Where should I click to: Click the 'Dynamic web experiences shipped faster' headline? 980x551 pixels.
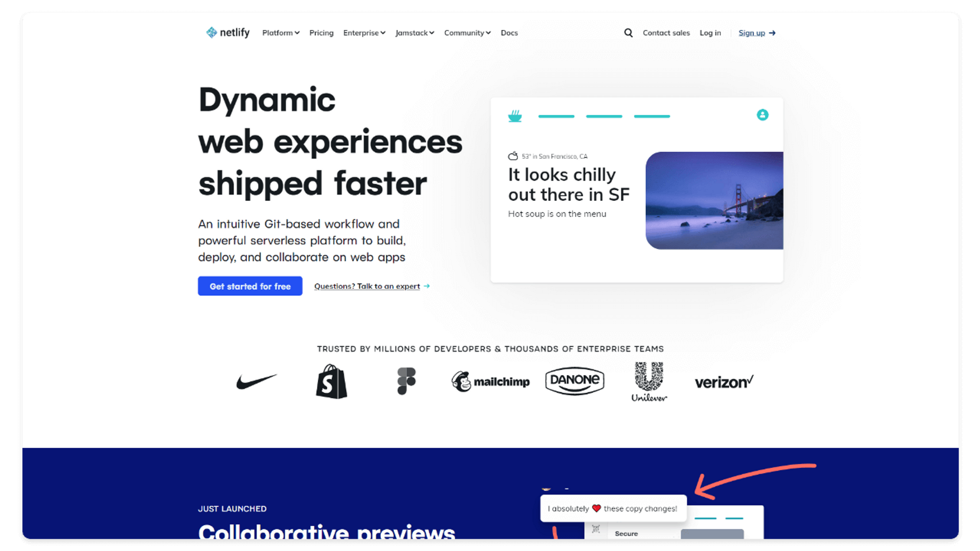pyautogui.click(x=330, y=142)
